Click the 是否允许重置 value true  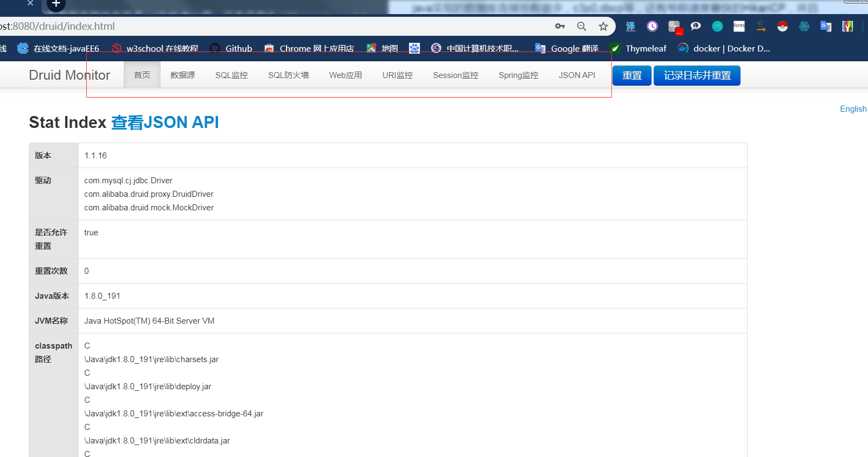(91, 233)
